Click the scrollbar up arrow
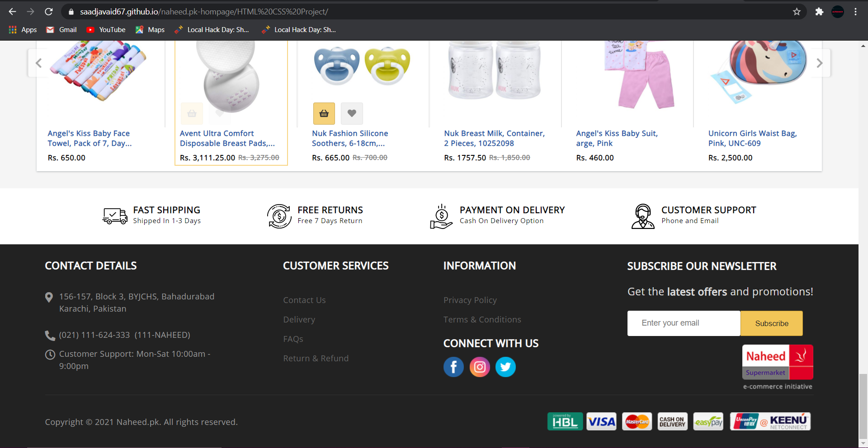868x448 pixels. click(x=863, y=46)
